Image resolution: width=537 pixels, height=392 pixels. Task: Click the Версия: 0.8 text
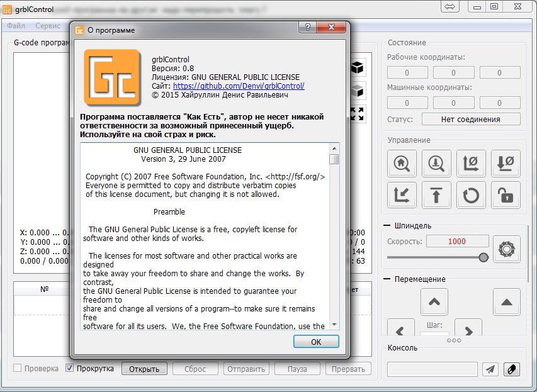point(172,68)
